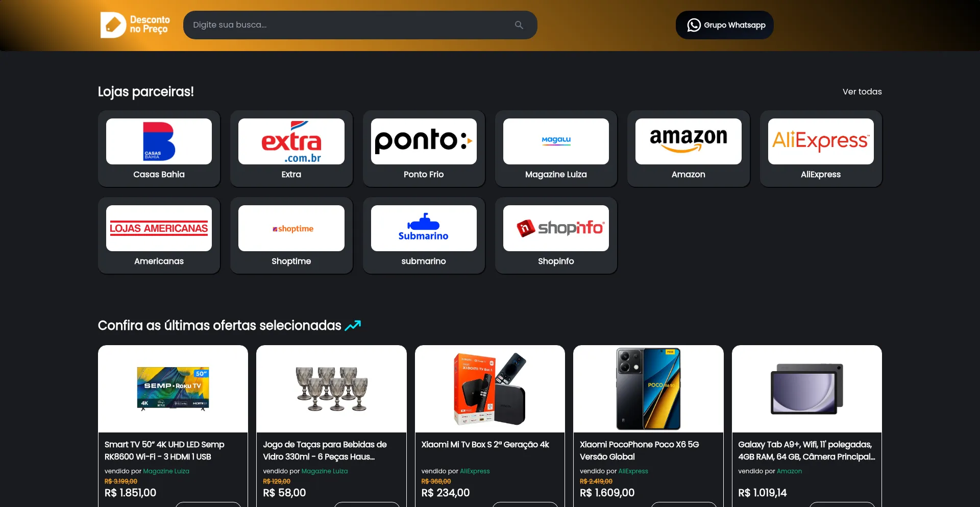Open the AliExpress store logo
The image size is (980, 507).
coord(821,141)
